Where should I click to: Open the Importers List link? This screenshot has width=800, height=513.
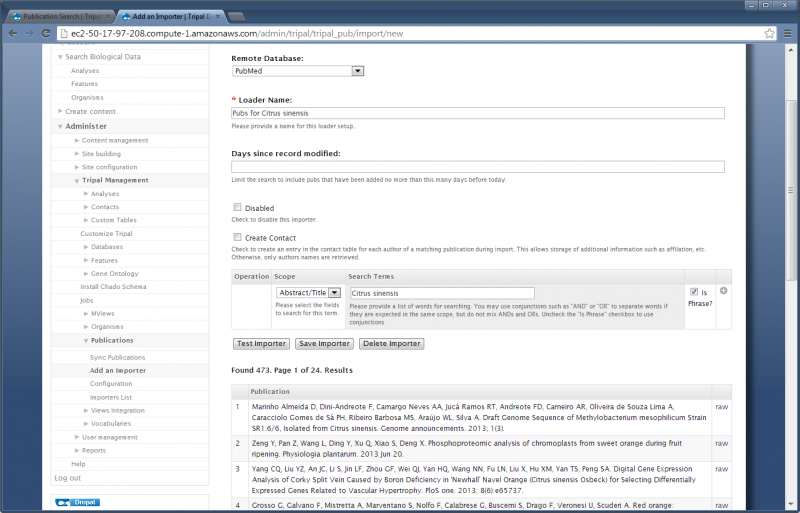(x=111, y=397)
